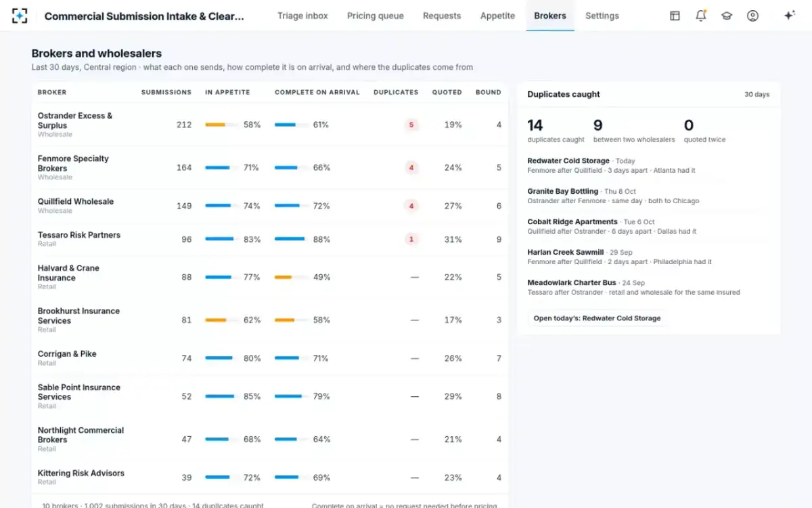Click Brookhurst Insurance Services broker name
Image resolution: width=812 pixels, height=508 pixels.
(78, 316)
